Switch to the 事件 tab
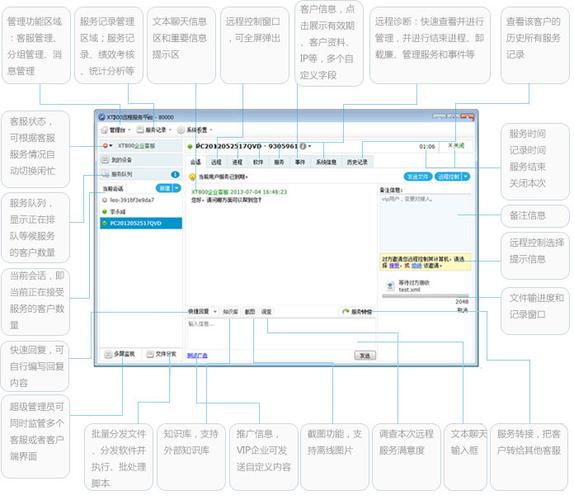574x500 pixels. pos(300,162)
